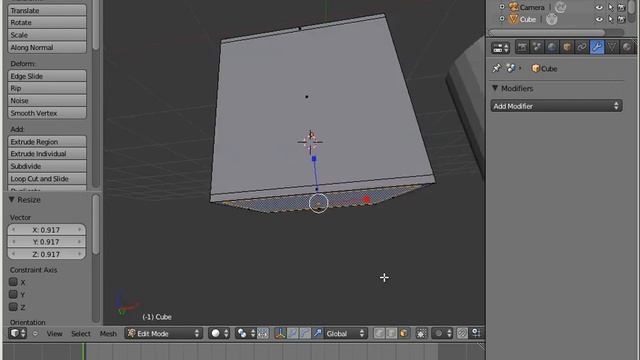The height and width of the screenshot is (360, 640).
Task: Click the Edge Slide button
Action: pos(47,76)
